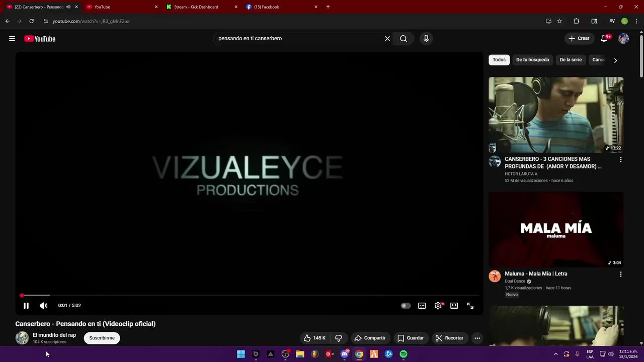Open Chrome media controls icon
This screenshot has height=362, width=644.
(612, 21)
